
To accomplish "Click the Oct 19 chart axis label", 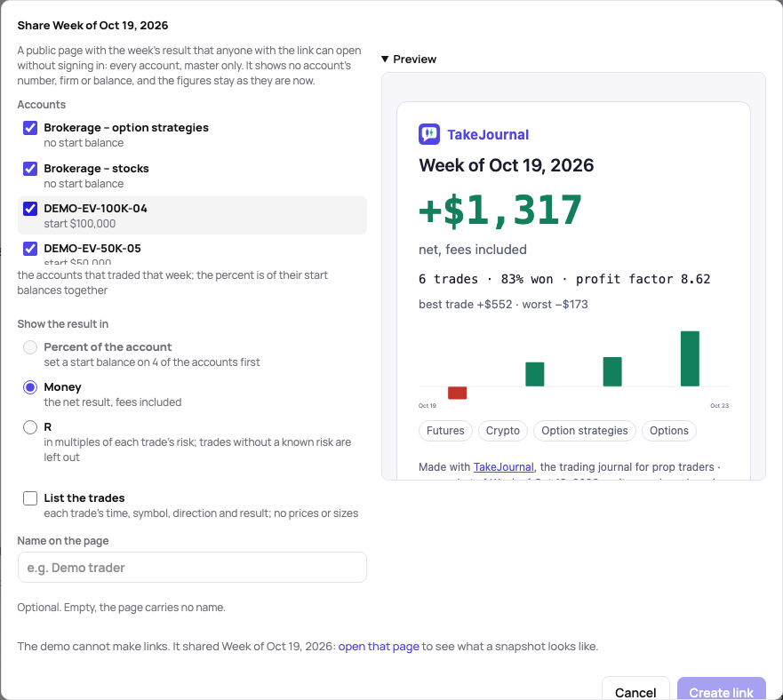I will [427, 406].
